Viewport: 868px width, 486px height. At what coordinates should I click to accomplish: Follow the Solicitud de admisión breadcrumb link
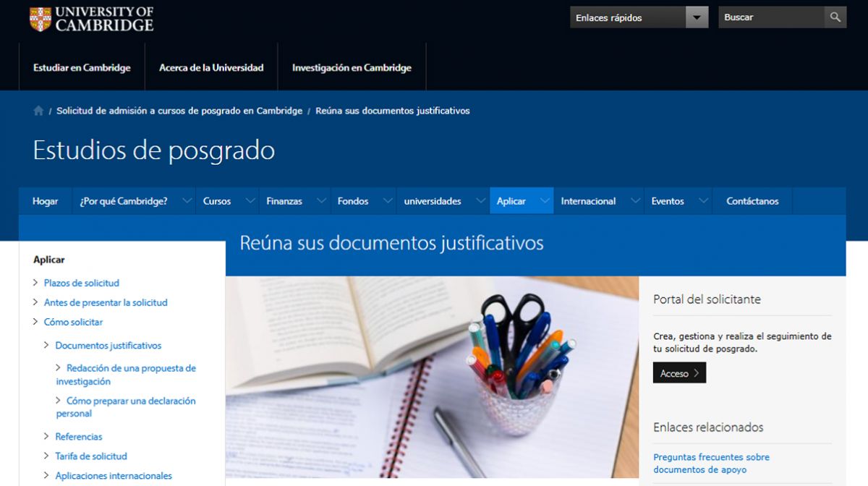pyautogui.click(x=179, y=111)
